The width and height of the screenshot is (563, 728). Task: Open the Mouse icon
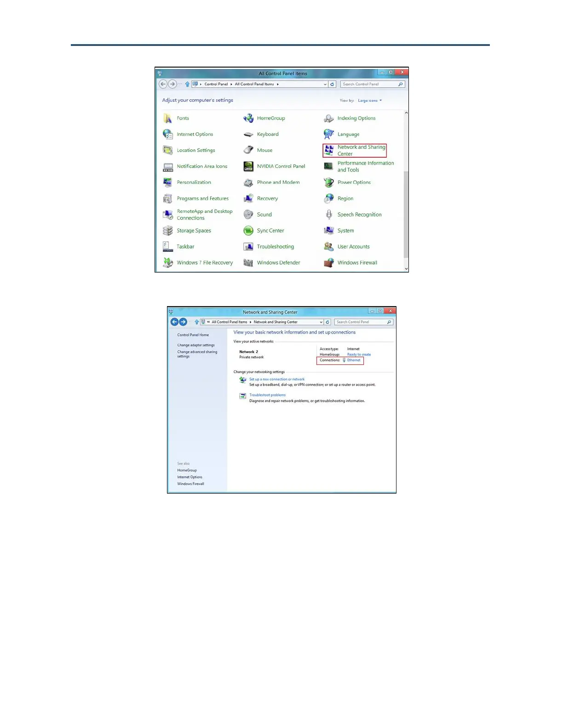click(248, 150)
